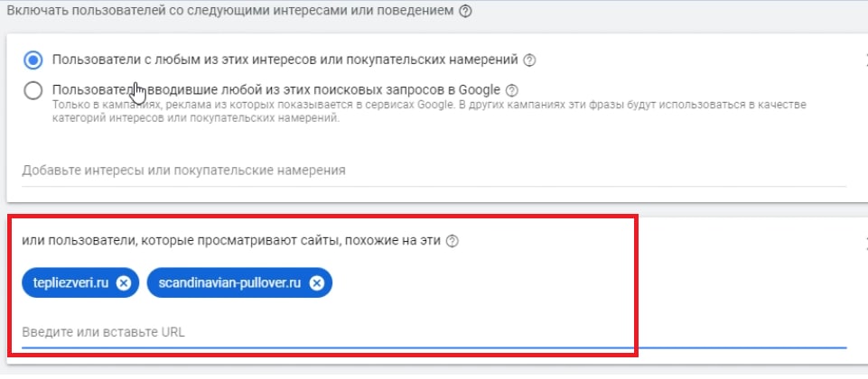The width and height of the screenshot is (868, 379).
Task: Collapse the similar sites card via right-edge chevron
Action: coord(863,241)
